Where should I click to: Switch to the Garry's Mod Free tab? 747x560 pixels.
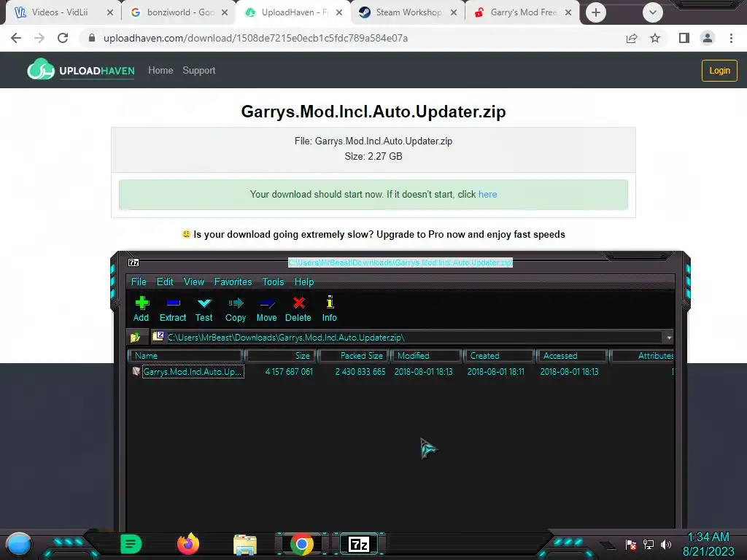click(x=522, y=12)
